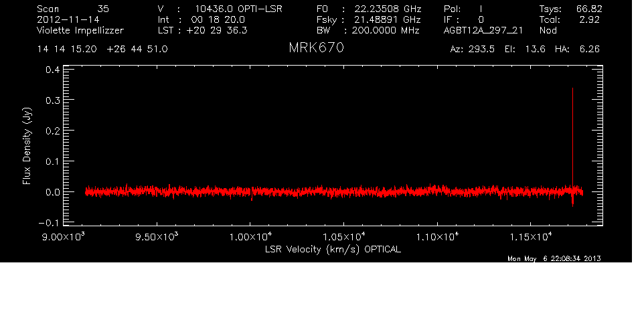This screenshot has height=328, width=644.
Task: Click the observation date 2012-11-14
Action: tap(68, 19)
